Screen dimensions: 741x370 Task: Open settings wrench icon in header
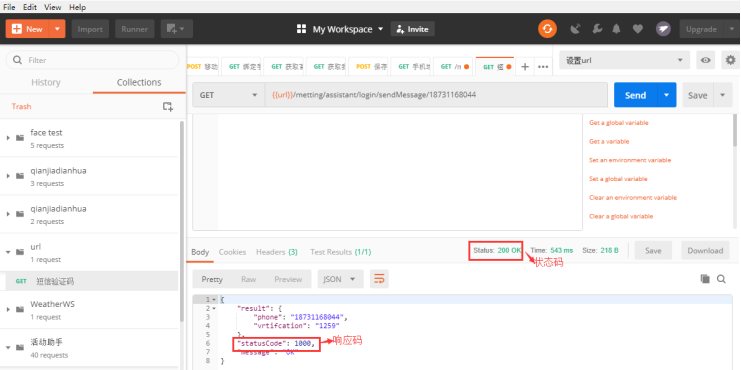[x=597, y=29]
